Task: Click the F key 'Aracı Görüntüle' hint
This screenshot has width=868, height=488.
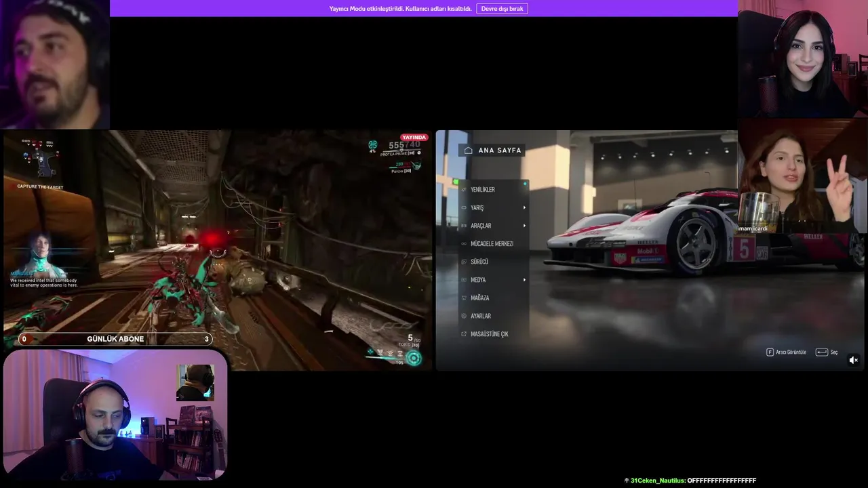Action: tap(787, 352)
